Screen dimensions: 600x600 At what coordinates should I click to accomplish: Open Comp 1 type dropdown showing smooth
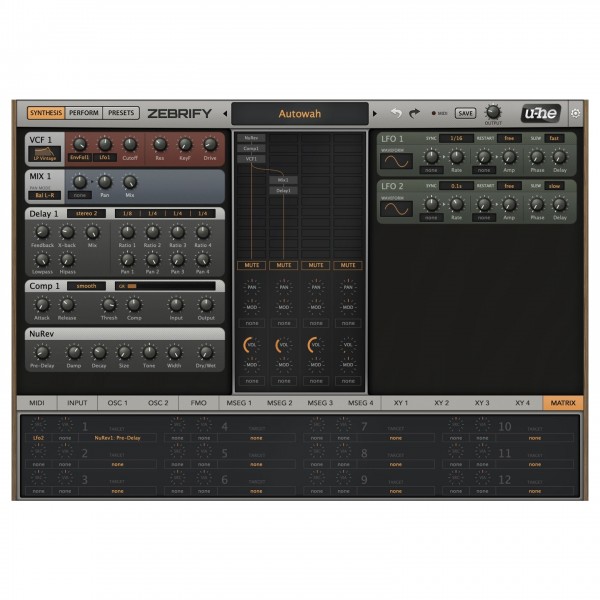[86, 286]
